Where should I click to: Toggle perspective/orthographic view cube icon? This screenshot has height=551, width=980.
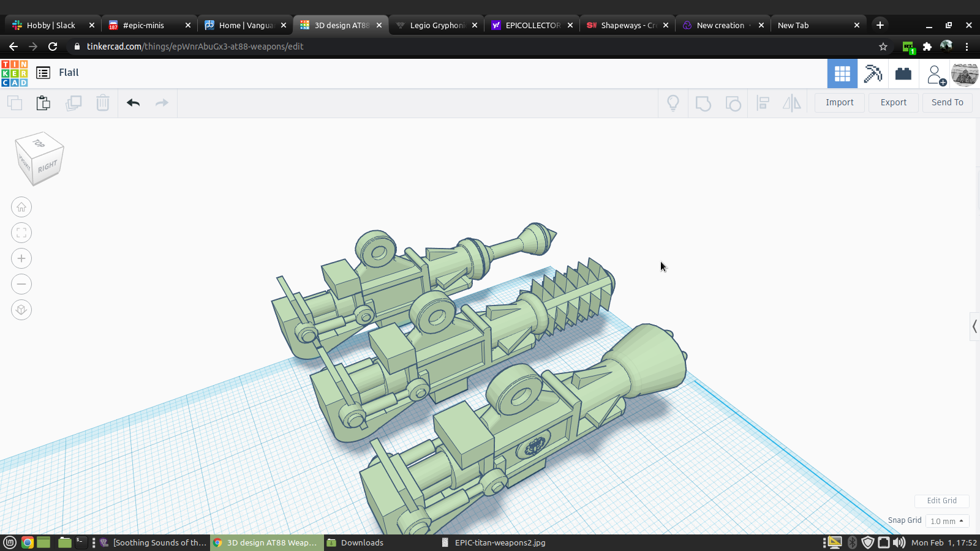(x=21, y=310)
